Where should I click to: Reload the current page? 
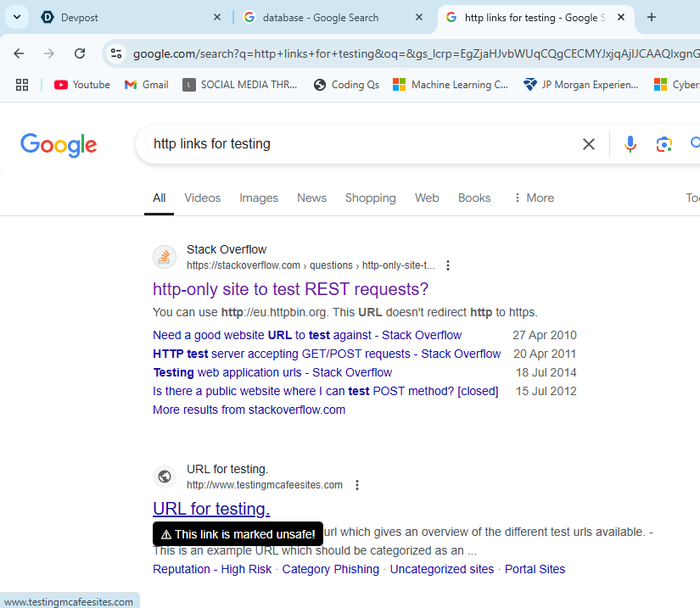click(80, 54)
